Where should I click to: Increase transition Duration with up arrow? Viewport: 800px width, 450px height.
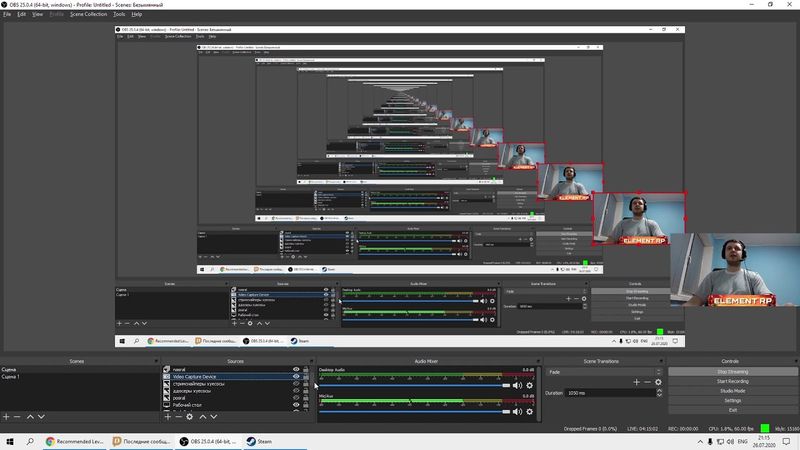tap(661, 391)
